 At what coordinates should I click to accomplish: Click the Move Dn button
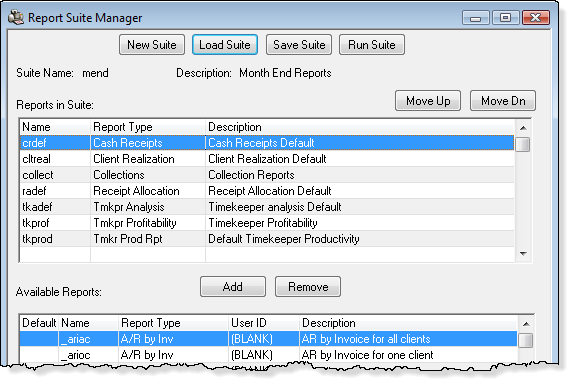point(503,100)
